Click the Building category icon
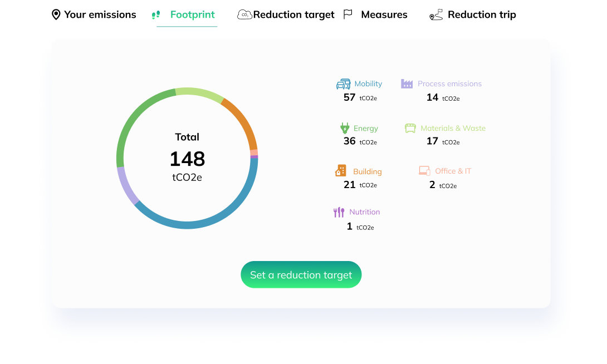607x364 pixels. tap(341, 171)
